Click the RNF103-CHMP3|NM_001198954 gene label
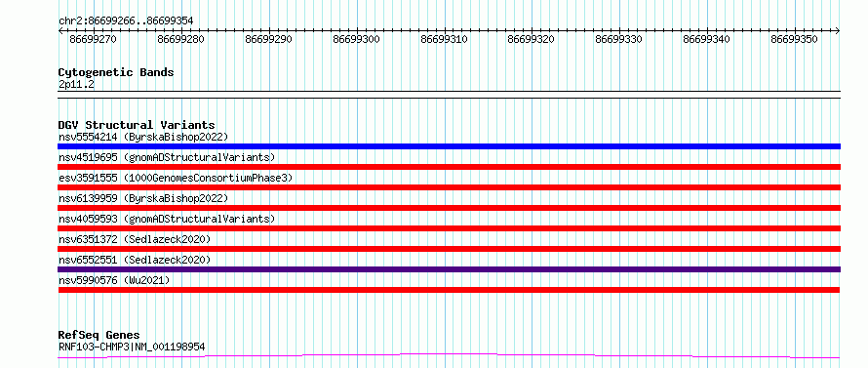This screenshot has width=868, height=368. point(132,347)
